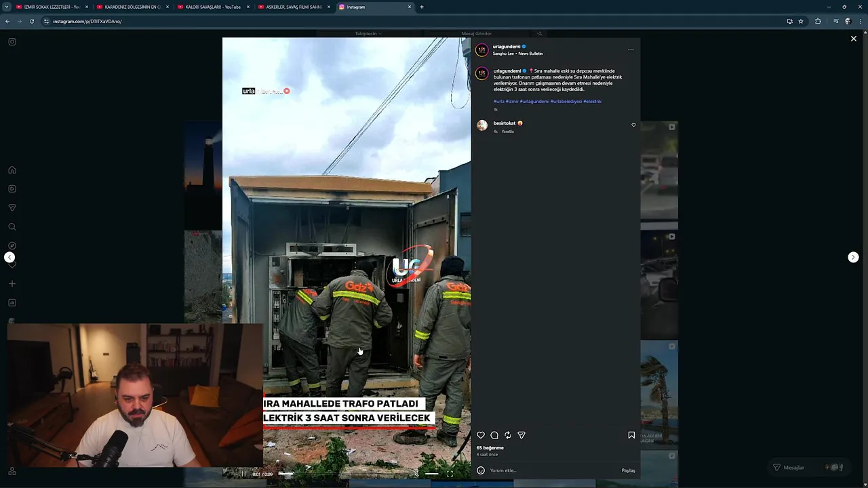The height and width of the screenshot is (488, 868).
Task: Open besirtokat's profile name
Action: click(x=504, y=123)
